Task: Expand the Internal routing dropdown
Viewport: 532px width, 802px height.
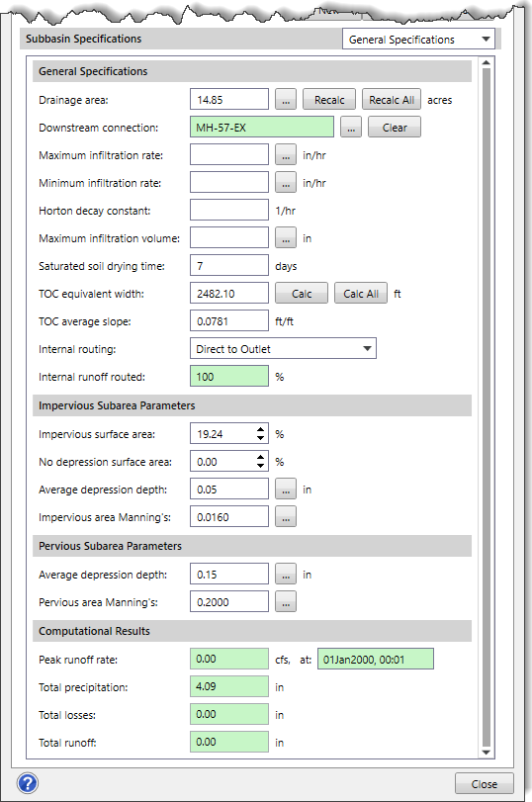Action: (283, 348)
